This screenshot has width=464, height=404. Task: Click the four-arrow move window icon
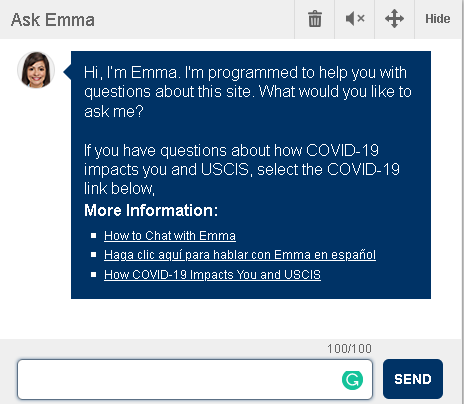(x=394, y=19)
